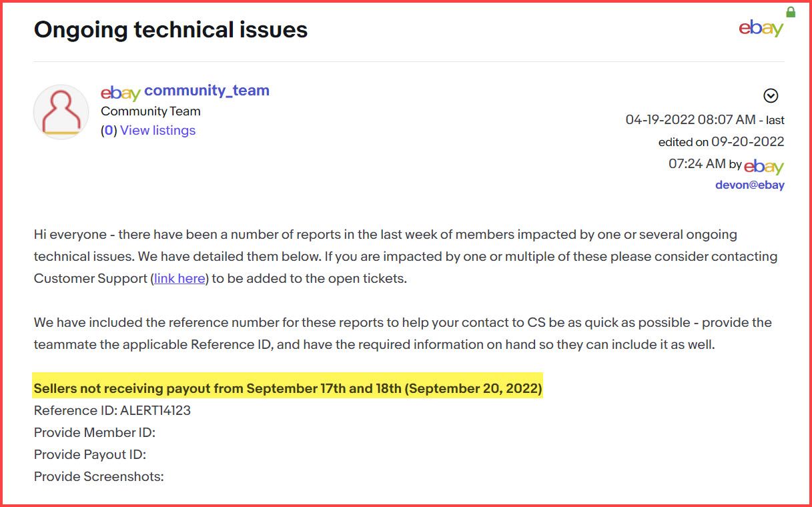Click the listings count (0)
The height and width of the screenshot is (507, 812).
click(x=109, y=130)
